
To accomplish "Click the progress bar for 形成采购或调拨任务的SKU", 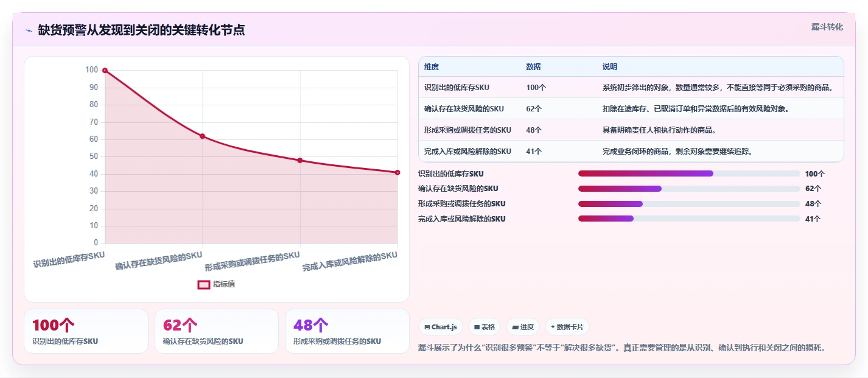I will pos(689,204).
